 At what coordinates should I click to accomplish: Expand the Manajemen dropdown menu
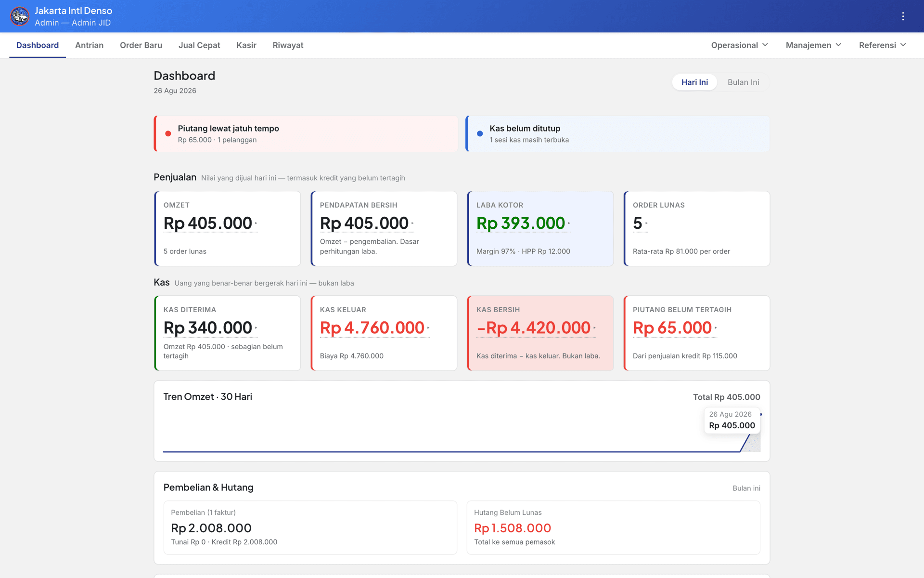coord(813,45)
